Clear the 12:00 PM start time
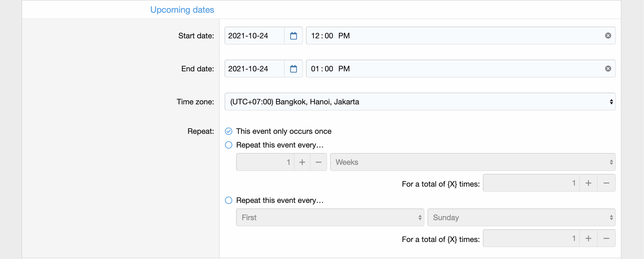 click(608, 36)
